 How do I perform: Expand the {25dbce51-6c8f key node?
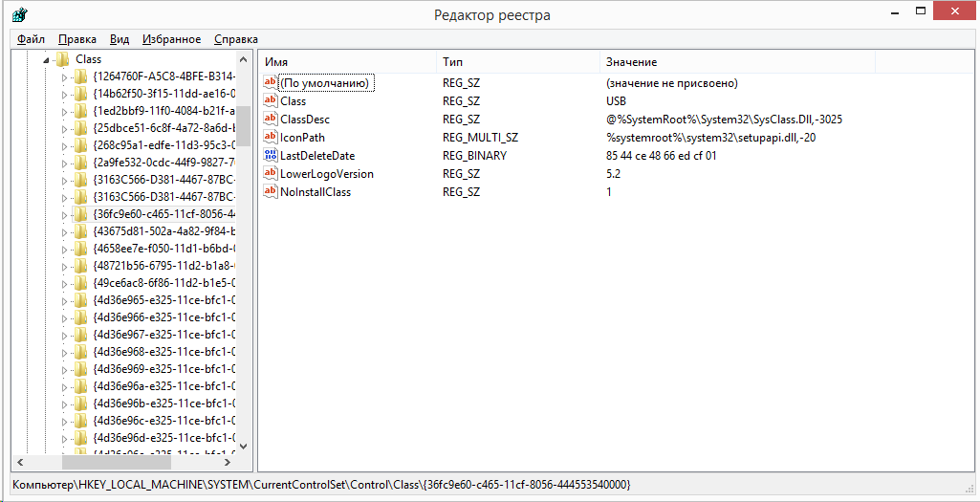65,128
